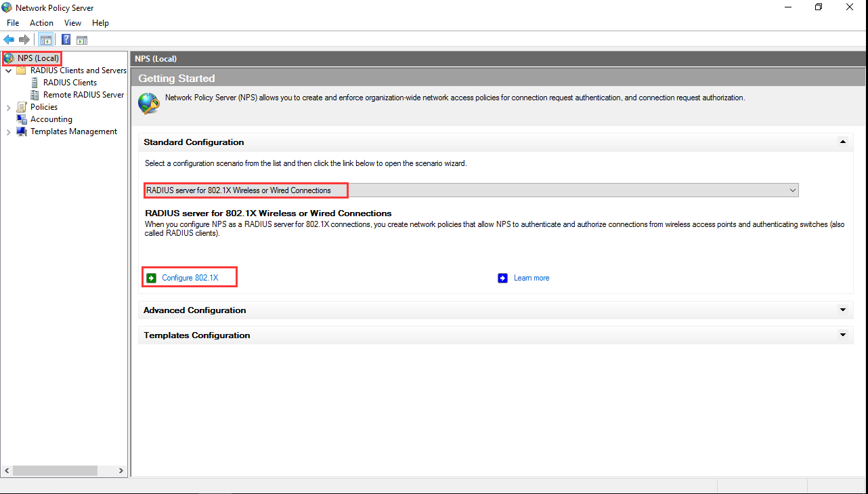Click the Templates Configuration heading text
This screenshot has height=494, width=868.
(197, 335)
